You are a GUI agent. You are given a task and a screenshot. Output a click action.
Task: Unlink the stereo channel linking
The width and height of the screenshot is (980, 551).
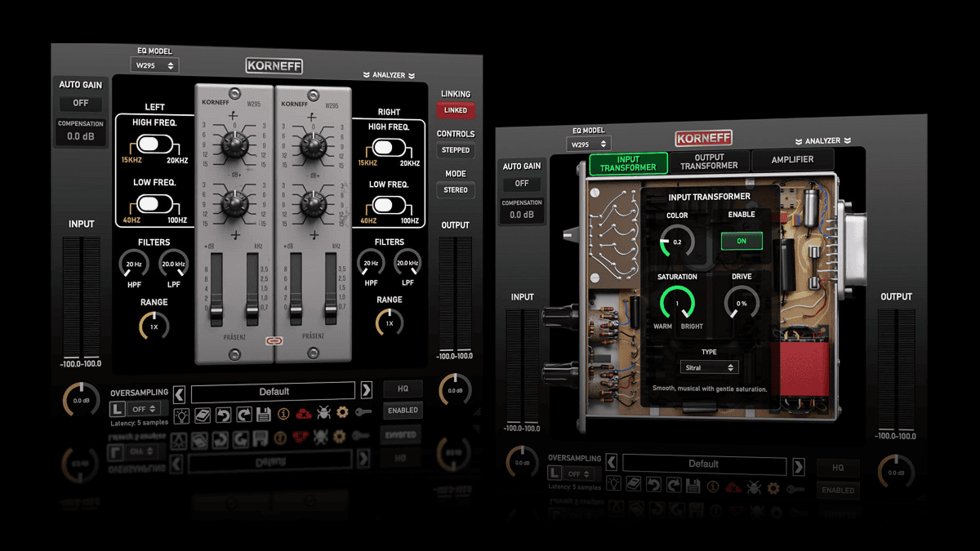pyautogui.click(x=456, y=109)
